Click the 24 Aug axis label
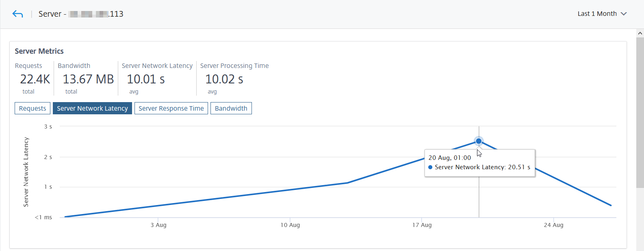 (553, 225)
